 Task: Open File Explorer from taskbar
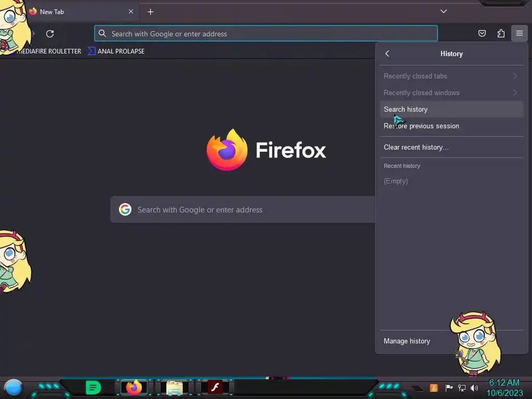coord(175,388)
